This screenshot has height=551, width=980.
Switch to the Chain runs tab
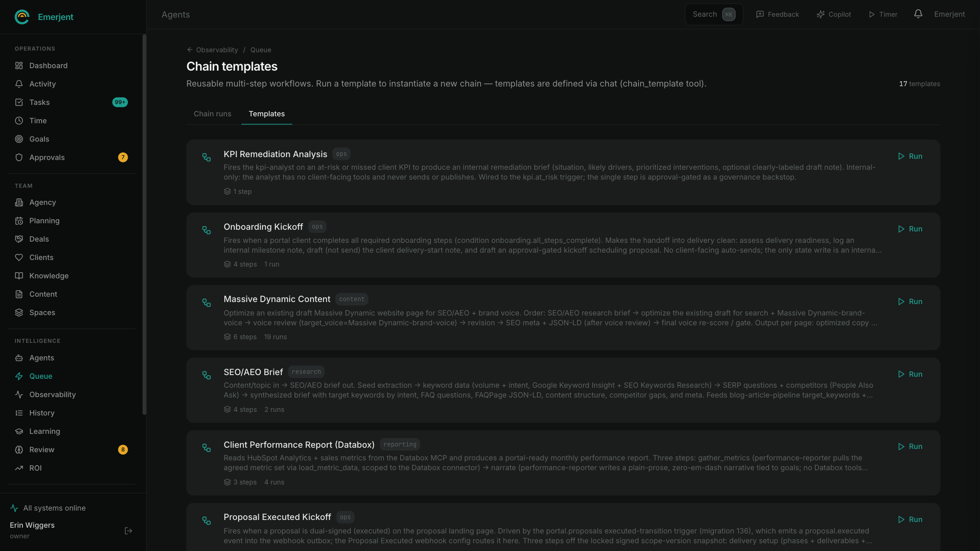coord(212,114)
